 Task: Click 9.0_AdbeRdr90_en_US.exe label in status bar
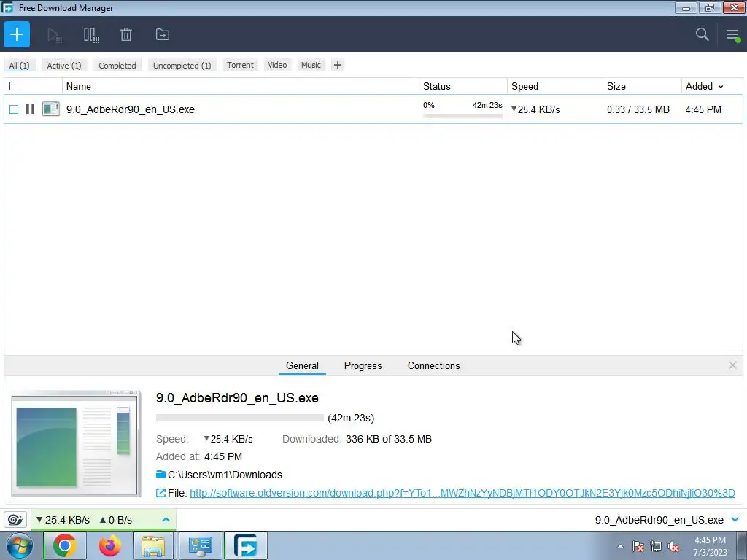(659, 520)
